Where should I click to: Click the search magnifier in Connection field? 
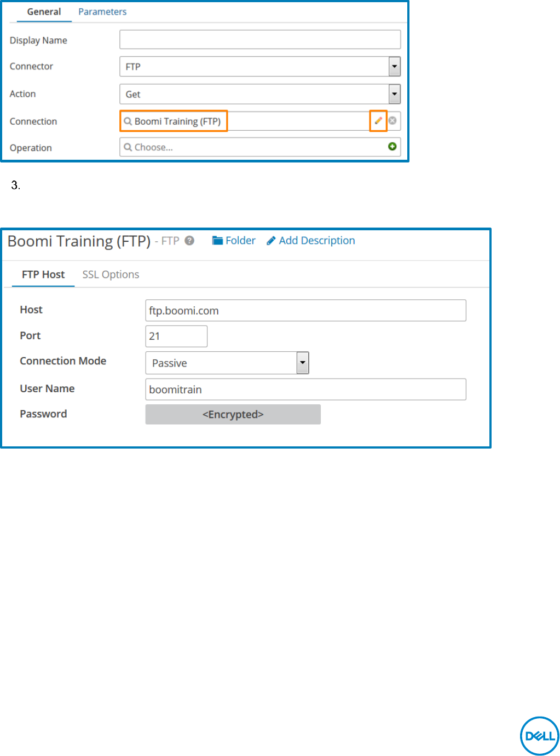(x=128, y=121)
